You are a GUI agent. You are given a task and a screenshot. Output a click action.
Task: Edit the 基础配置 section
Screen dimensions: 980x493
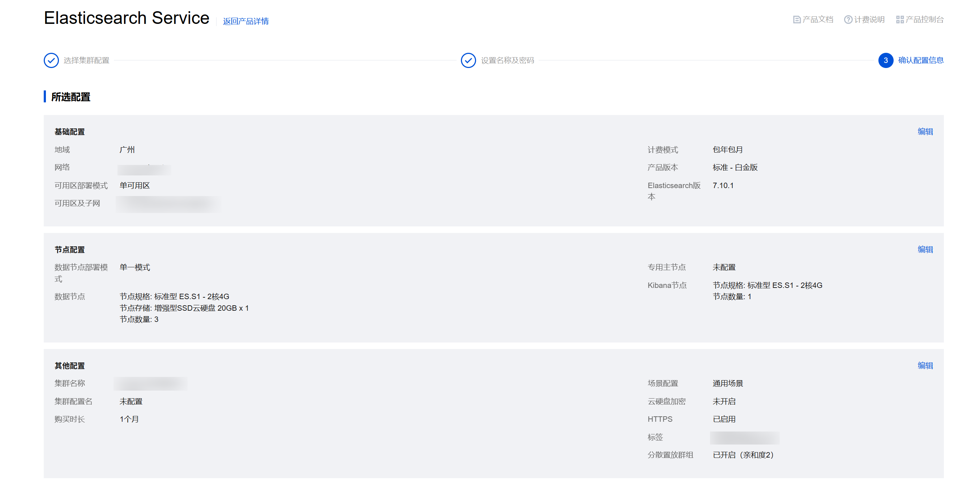925,131
